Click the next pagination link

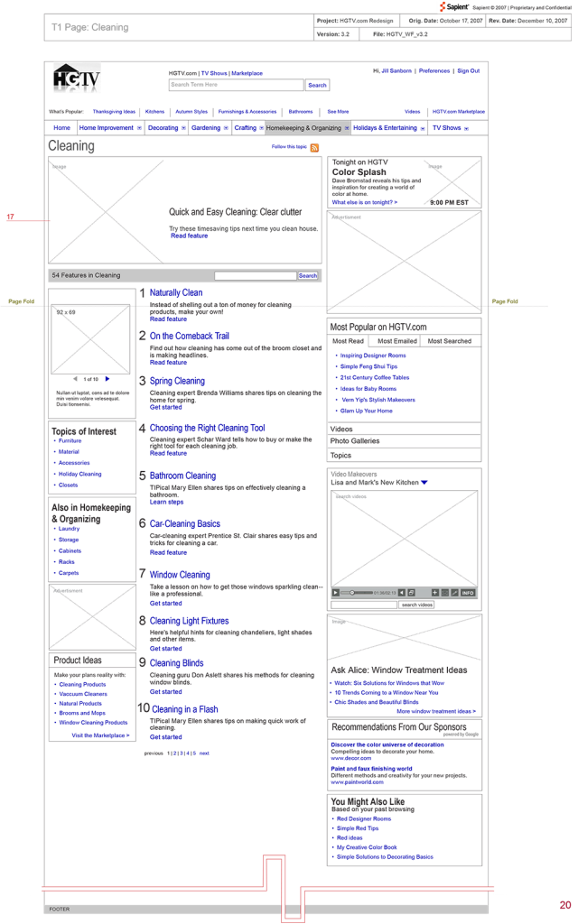tap(204, 753)
